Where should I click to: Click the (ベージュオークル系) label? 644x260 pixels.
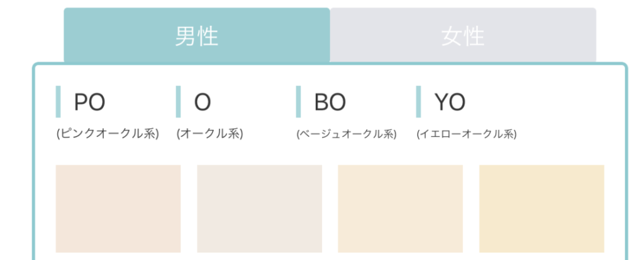pos(347,134)
